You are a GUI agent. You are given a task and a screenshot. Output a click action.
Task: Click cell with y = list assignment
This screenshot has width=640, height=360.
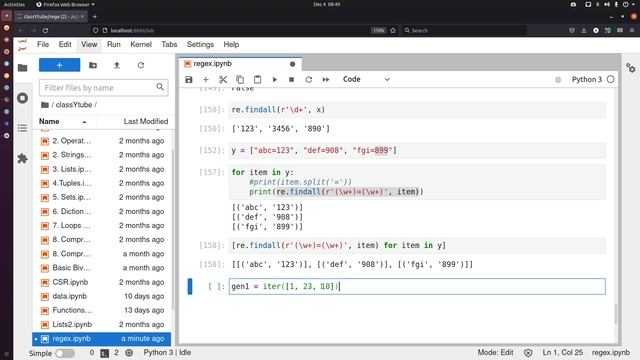[417, 151]
